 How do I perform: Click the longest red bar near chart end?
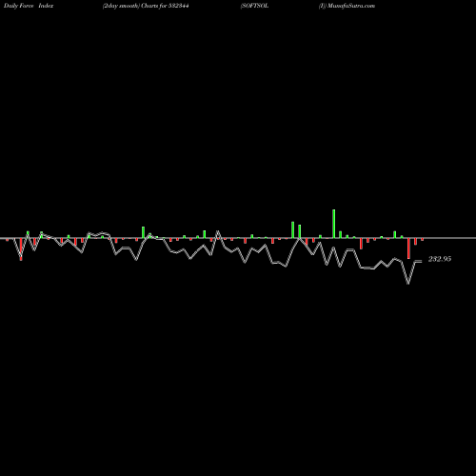[408, 248]
